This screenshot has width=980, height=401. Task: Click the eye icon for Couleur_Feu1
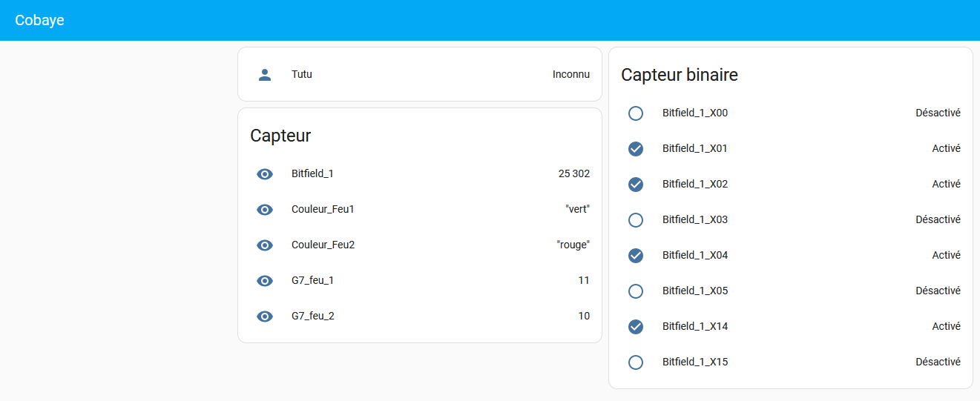265,210
